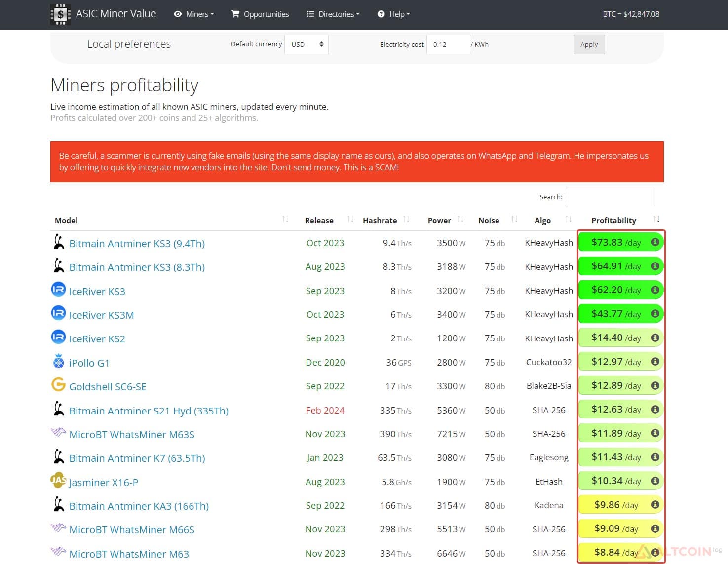
Task: Click the info icon beside $73.83 /day
Action: tap(655, 242)
